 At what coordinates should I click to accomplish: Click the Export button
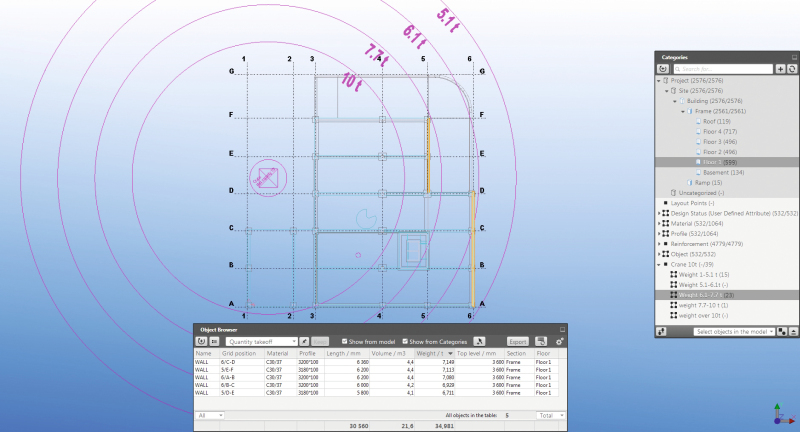tap(517, 342)
